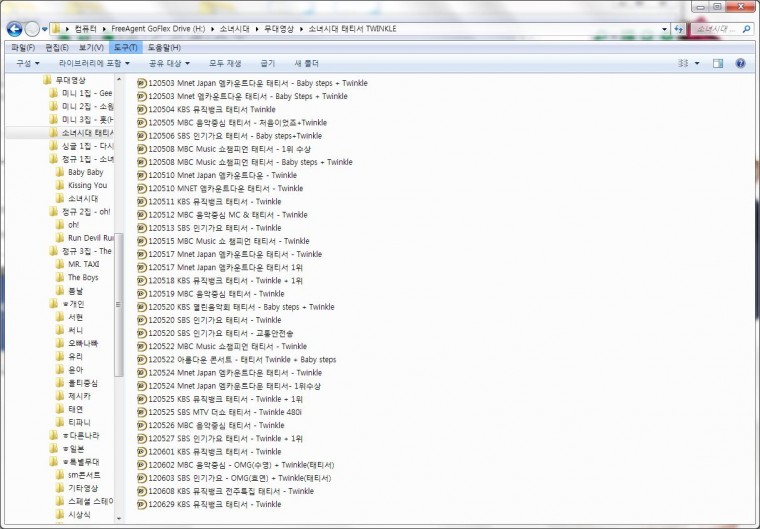
Task: Click the blue help question-mark icon
Action: (x=740, y=64)
